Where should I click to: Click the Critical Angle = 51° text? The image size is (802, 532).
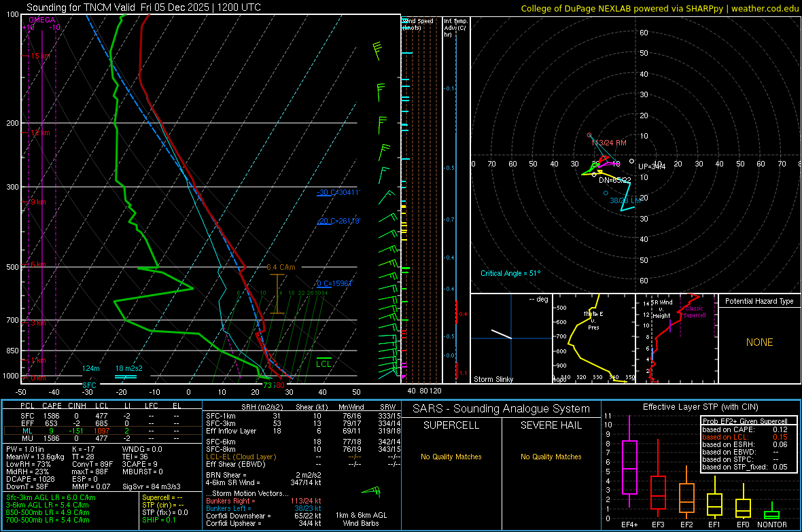[x=510, y=273]
